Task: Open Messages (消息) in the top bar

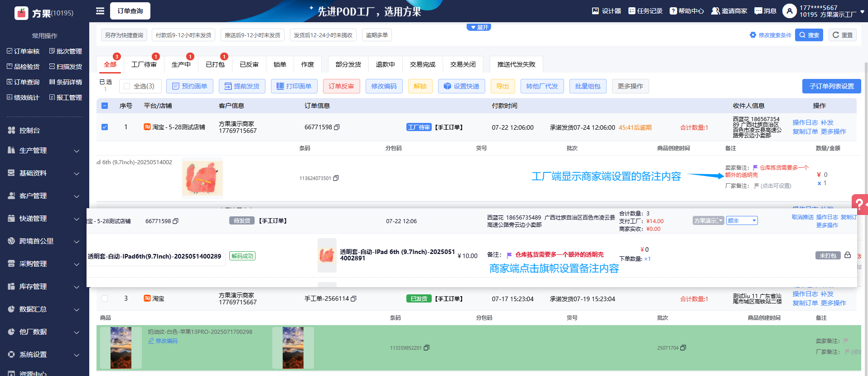Action: click(758, 11)
